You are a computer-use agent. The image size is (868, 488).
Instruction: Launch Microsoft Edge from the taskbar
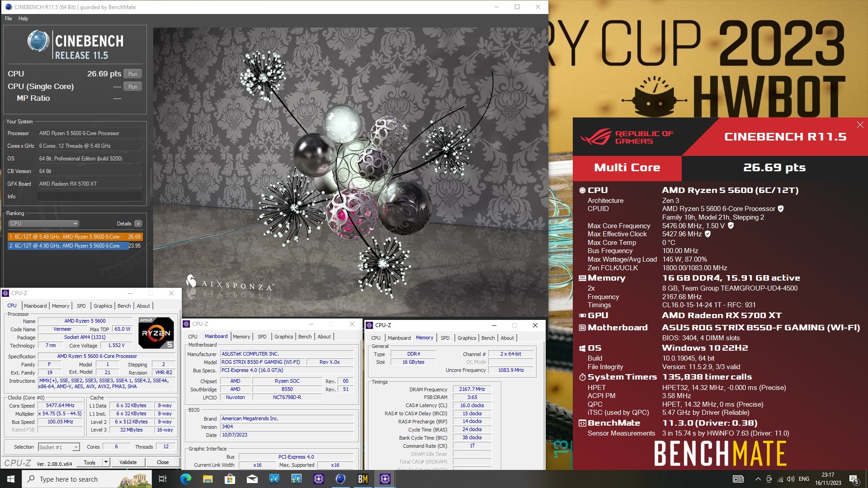185,479
